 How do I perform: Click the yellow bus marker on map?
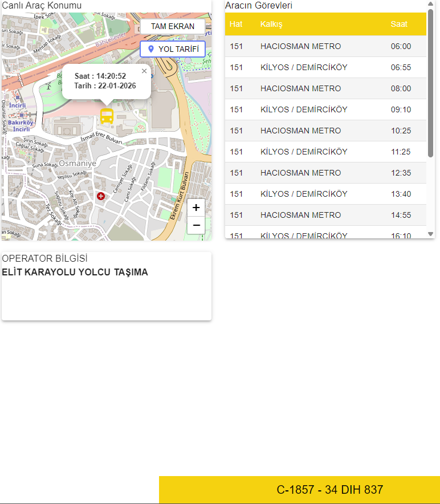107,116
